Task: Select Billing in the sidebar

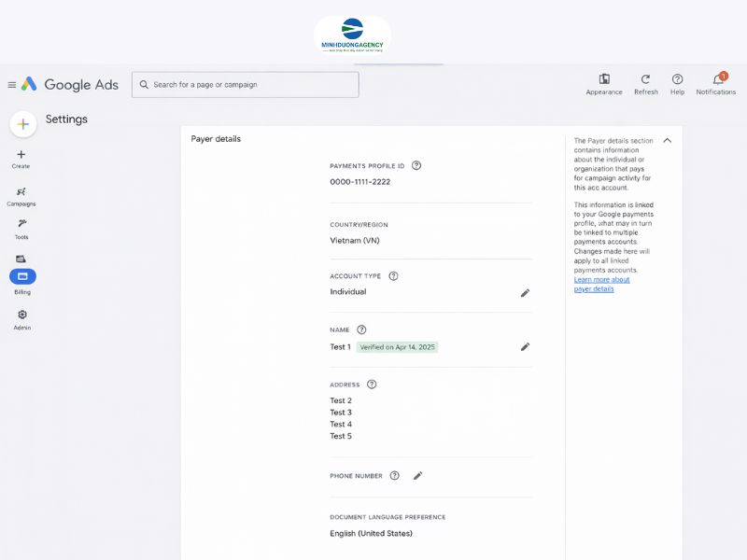Action: (x=22, y=276)
